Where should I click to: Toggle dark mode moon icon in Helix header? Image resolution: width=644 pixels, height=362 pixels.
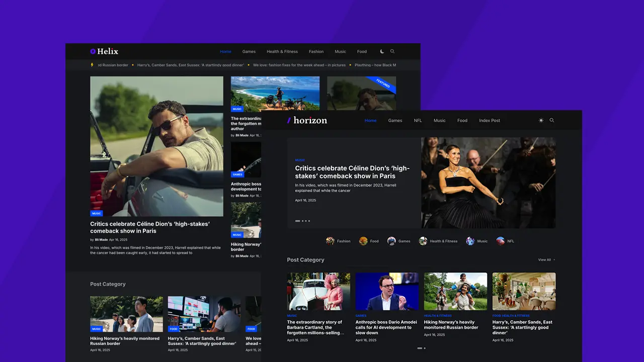pos(382,51)
